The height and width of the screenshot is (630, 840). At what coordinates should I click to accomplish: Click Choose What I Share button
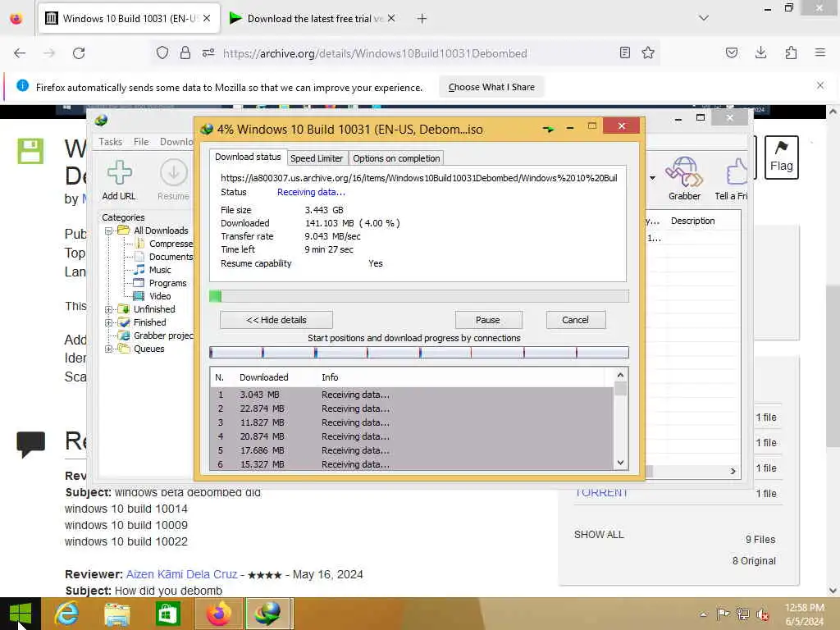(491, 87)
